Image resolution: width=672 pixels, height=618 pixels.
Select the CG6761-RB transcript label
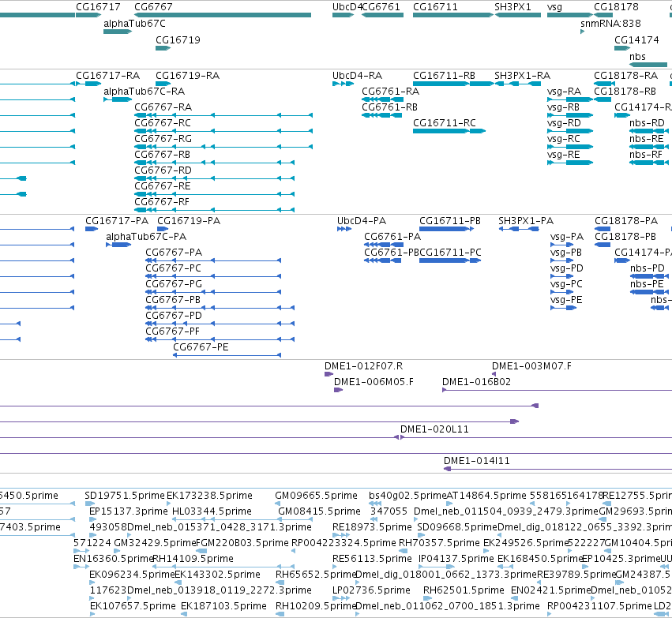click(x=389, y=107)
